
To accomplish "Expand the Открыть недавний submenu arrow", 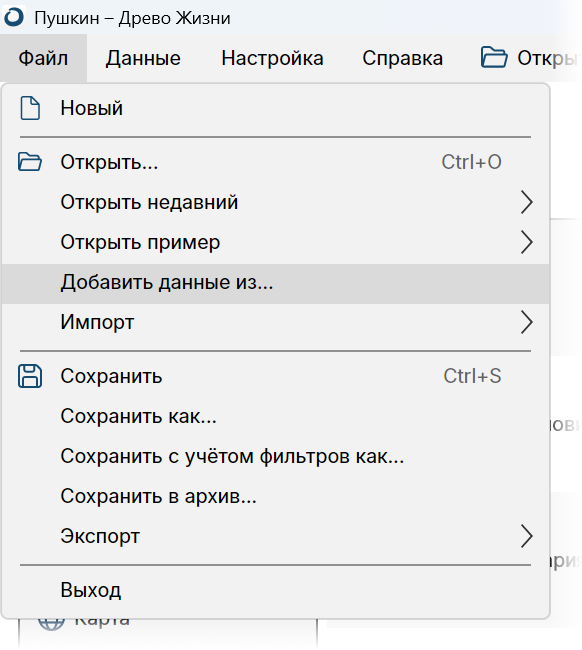I will pos(526,202).
